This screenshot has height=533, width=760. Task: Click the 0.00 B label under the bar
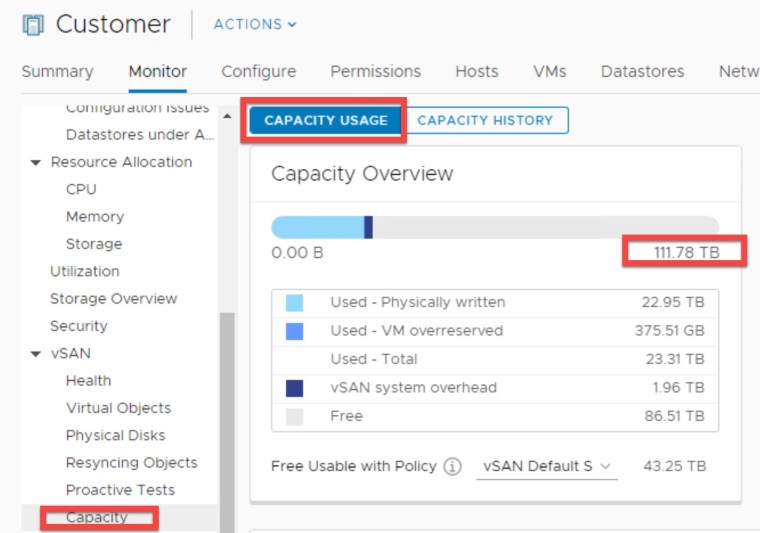[297, 252]
